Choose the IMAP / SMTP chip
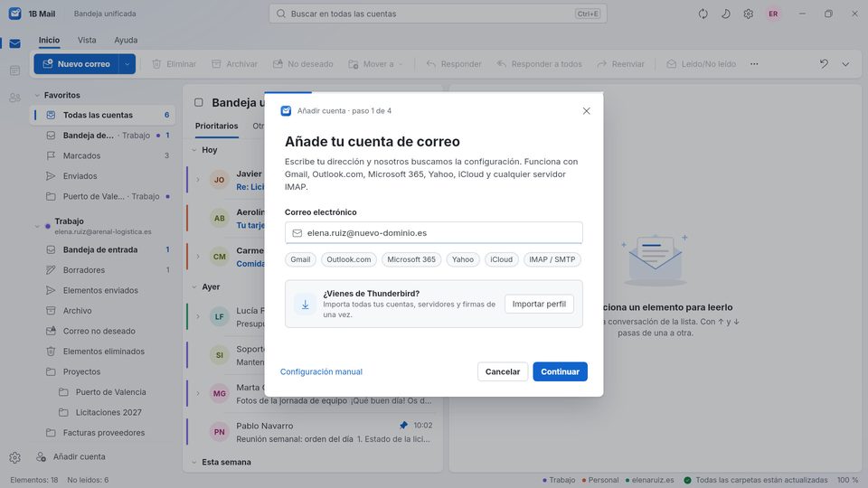Screen dimensions: 868x488 tap(552, 259)
